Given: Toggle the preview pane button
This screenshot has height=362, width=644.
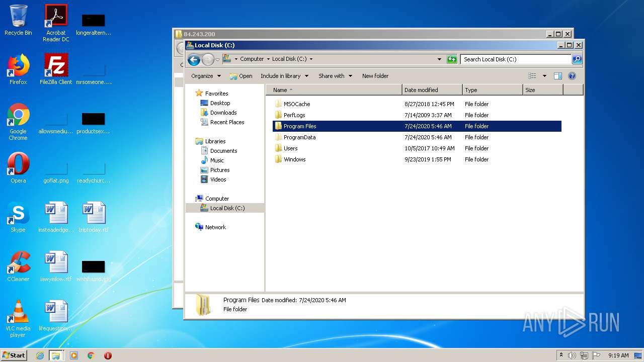Looking at the screenshot, I should coord(557,76).
